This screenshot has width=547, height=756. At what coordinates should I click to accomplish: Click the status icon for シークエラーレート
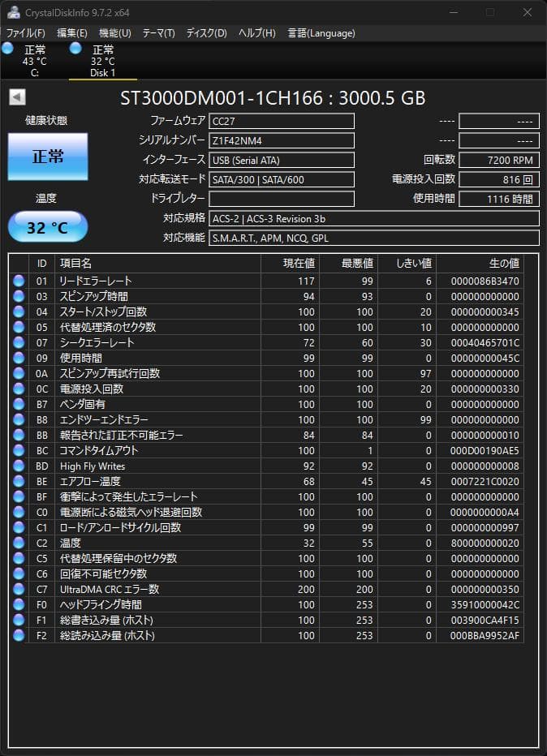(x=19, y=342)
